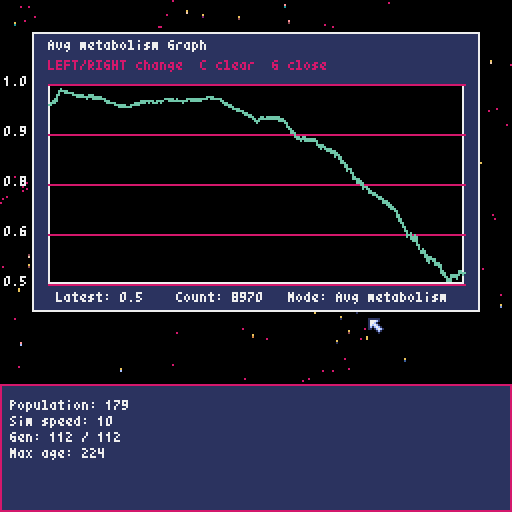
Task: Click the Max age: 224 status line
Action: click(57, 453)
